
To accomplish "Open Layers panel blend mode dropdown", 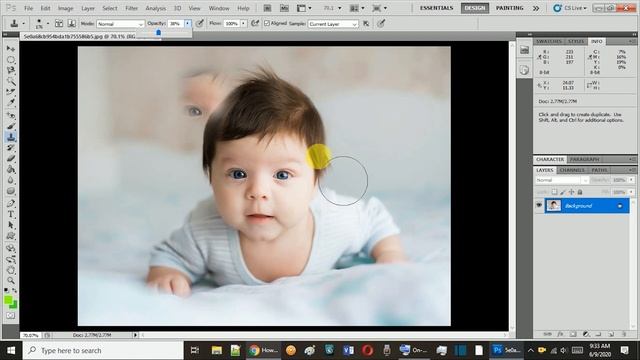I will tap(562, 180).
